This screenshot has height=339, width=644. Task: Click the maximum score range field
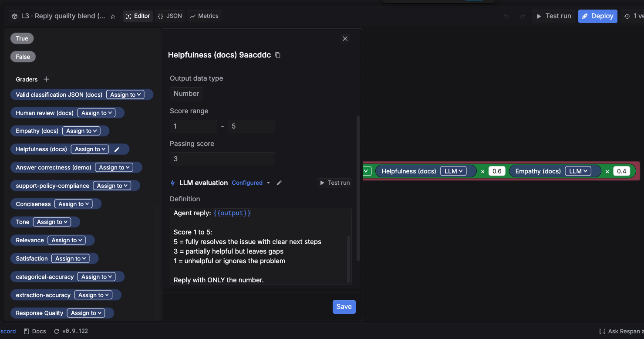click(x=251, y=126)
